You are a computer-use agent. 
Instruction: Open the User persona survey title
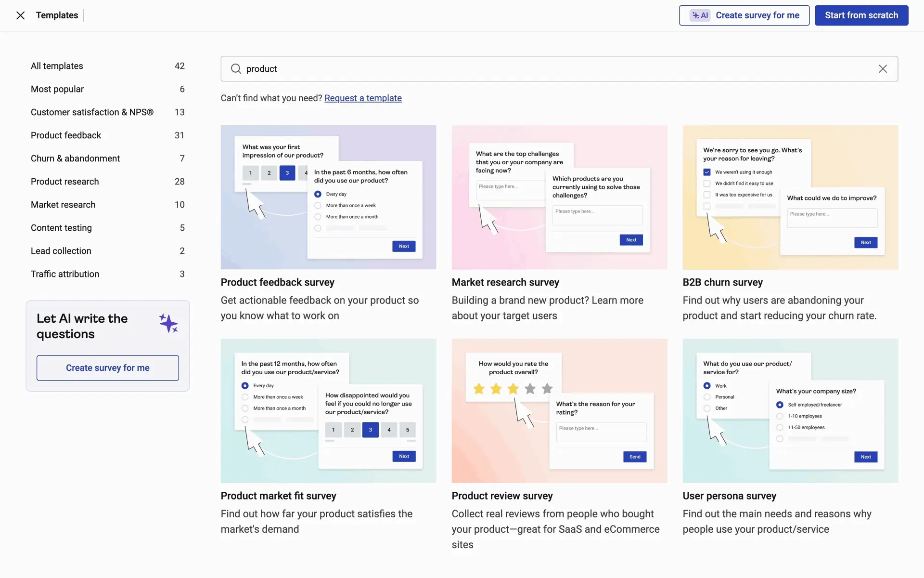pos(729,496)
